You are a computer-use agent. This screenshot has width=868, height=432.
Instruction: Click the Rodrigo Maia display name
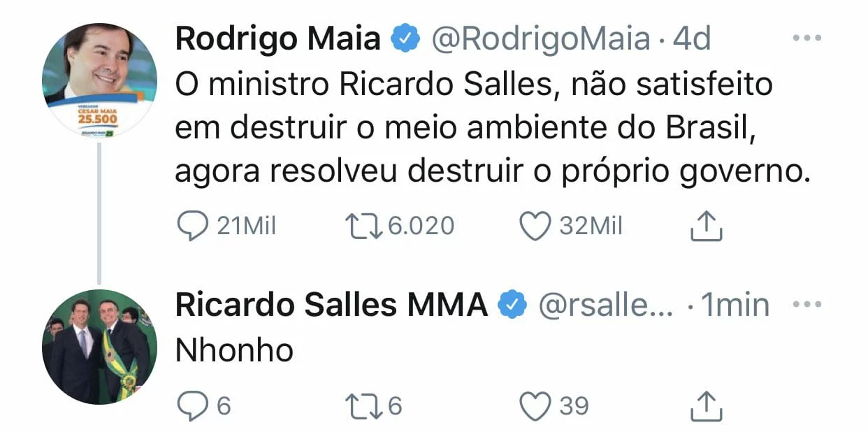(277, 39)
